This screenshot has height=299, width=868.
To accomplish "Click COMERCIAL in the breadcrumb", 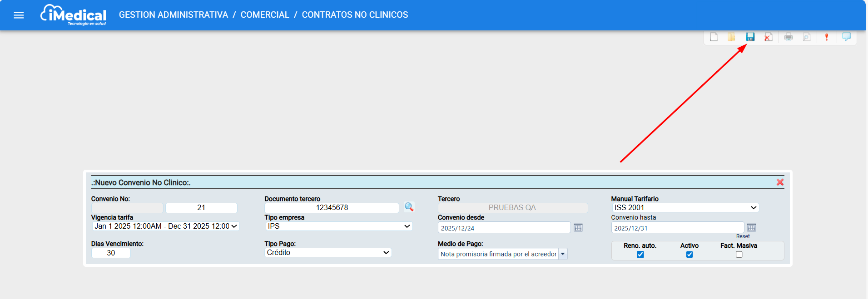I will [265, 15].
